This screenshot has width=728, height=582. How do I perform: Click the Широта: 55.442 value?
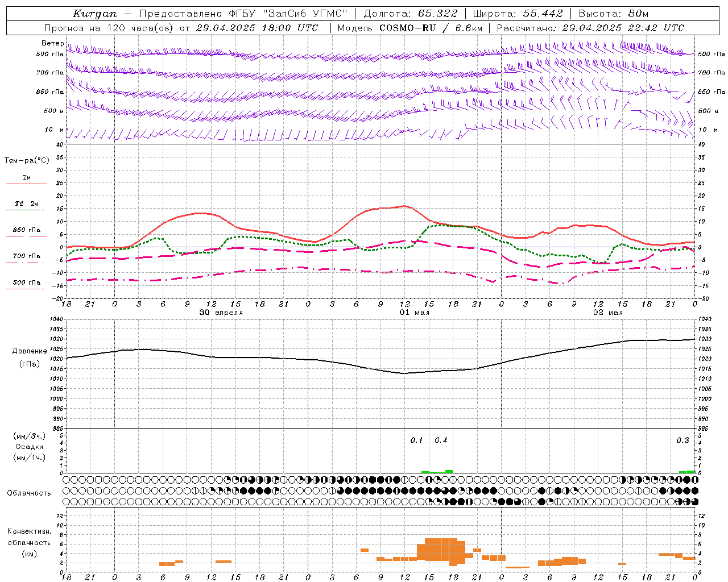[518, 14]
